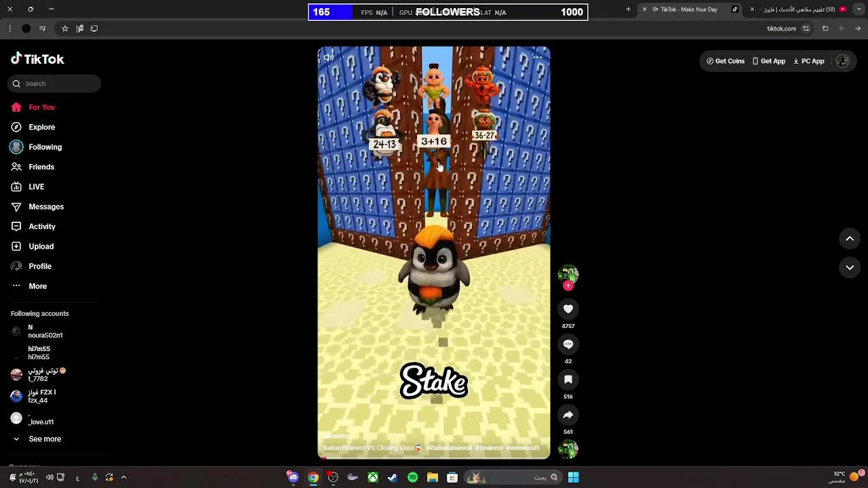The height and width of the screenshot is (488, 868).
Task: Open followed account noura502n1
Action: (x=37, y=331)
